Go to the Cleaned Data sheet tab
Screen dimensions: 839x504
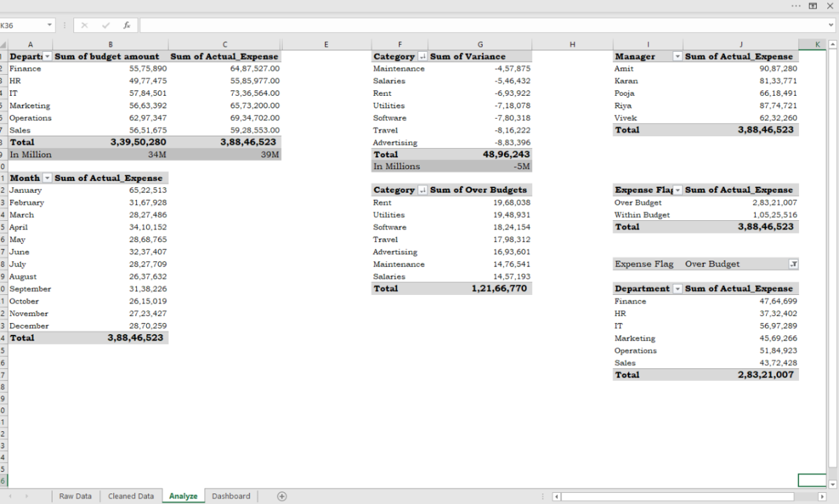click(x=131, y=496)
